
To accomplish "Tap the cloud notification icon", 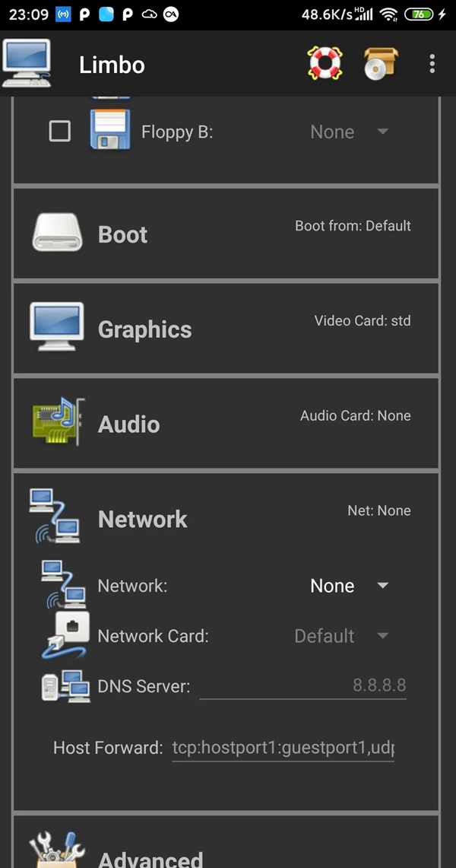I will pyautogui.click(x=150, y=14).
